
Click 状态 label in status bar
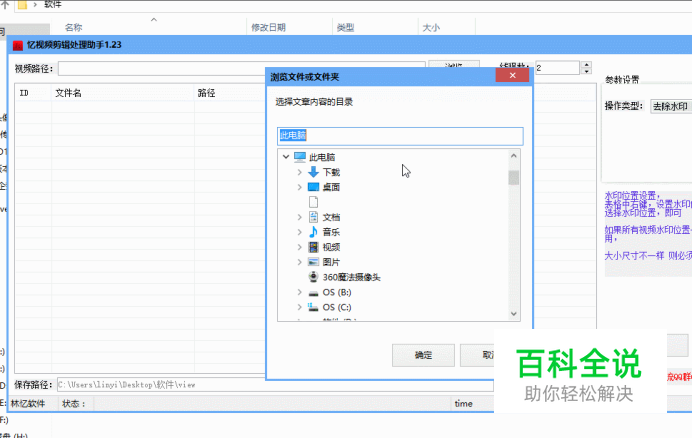click(x=74, y=404)
